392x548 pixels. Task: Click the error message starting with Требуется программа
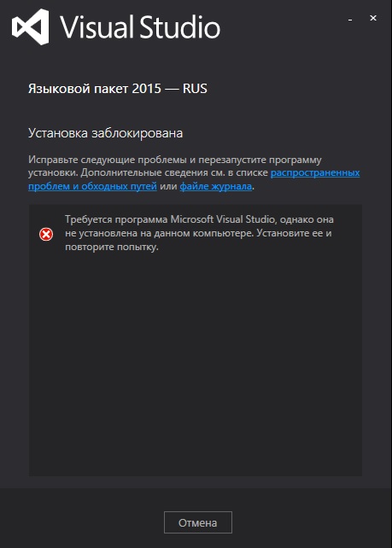click(x=199, y=233)
